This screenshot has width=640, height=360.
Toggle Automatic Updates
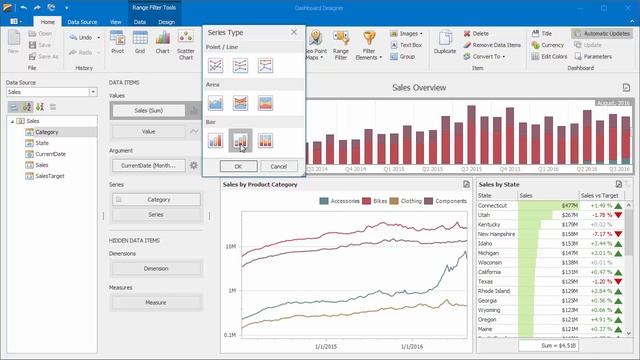pyautogui.click(x=602, y=33)
